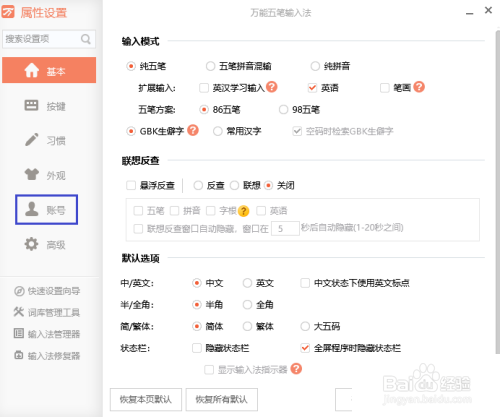The height and width of the screenshot is (417, 500).
Task: Select 五笔拼音混输 input mode
Action: [210, 66]
